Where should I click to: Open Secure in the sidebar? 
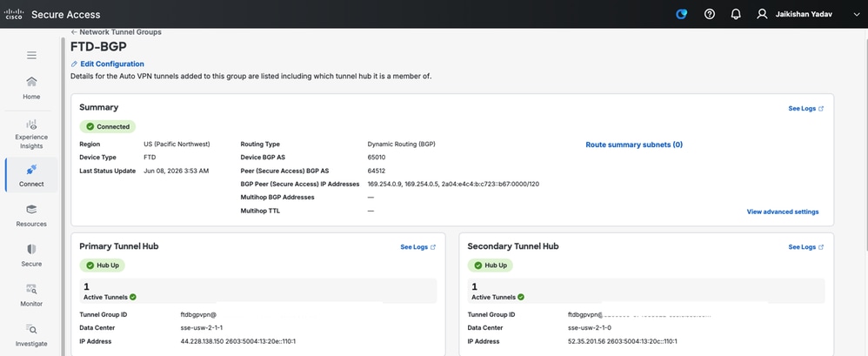coord(31,256)
